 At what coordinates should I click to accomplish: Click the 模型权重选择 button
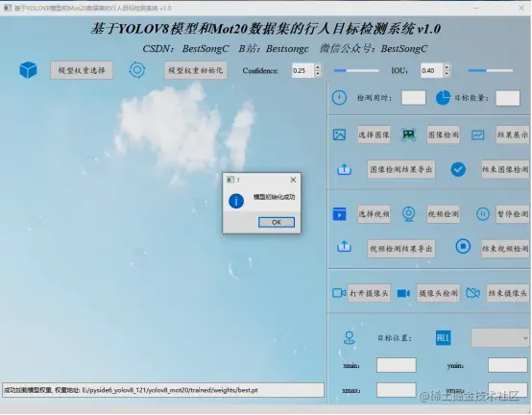[x=82, y=70]
